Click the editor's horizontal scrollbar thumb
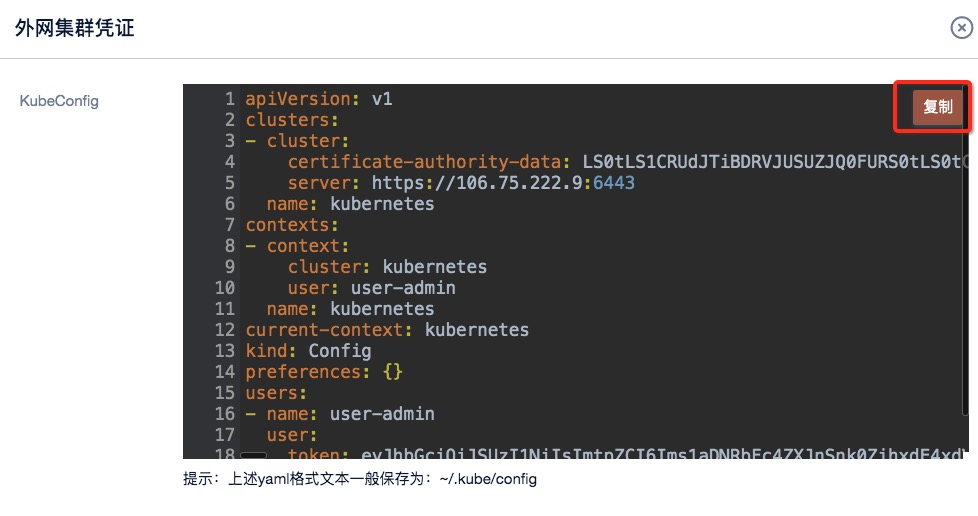This screenshot has height=516, width=978. tap(255, 455)
